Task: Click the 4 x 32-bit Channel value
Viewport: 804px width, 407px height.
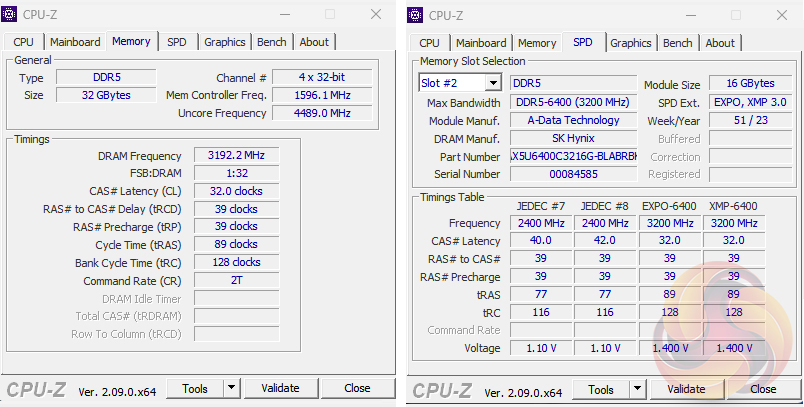Action: tap(322, 77)
